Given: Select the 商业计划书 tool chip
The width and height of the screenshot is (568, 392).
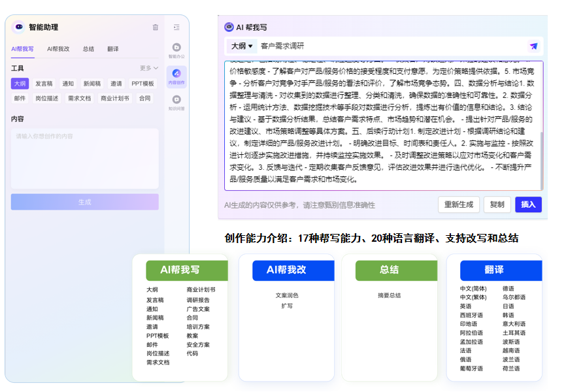Looking at the screenshot, I should point(116,98).
